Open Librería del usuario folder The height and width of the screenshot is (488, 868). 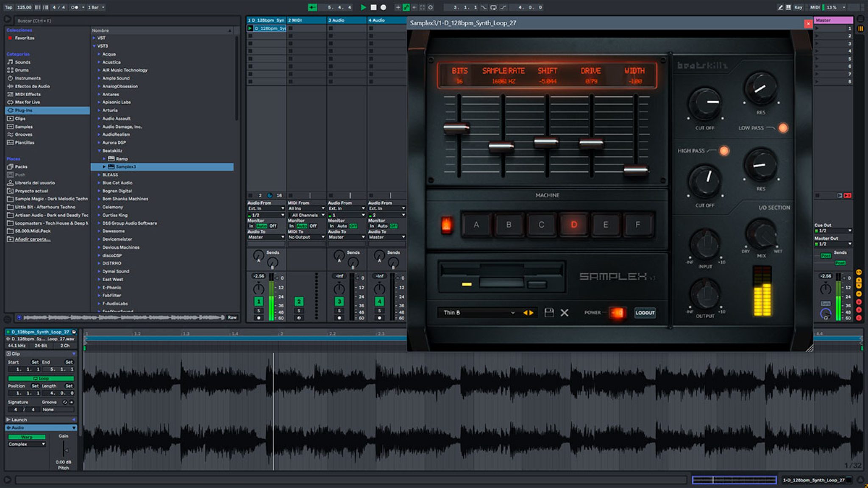coord(35,183)
